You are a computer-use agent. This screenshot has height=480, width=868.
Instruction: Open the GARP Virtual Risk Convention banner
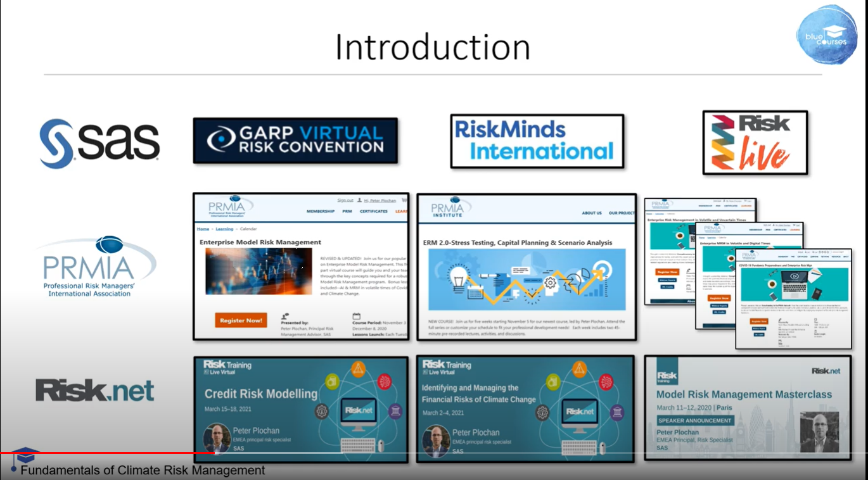(295, 141)
